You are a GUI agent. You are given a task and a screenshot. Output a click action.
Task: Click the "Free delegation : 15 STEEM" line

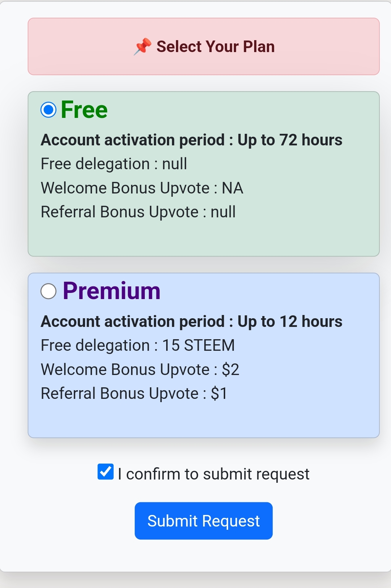coord(138,345)
